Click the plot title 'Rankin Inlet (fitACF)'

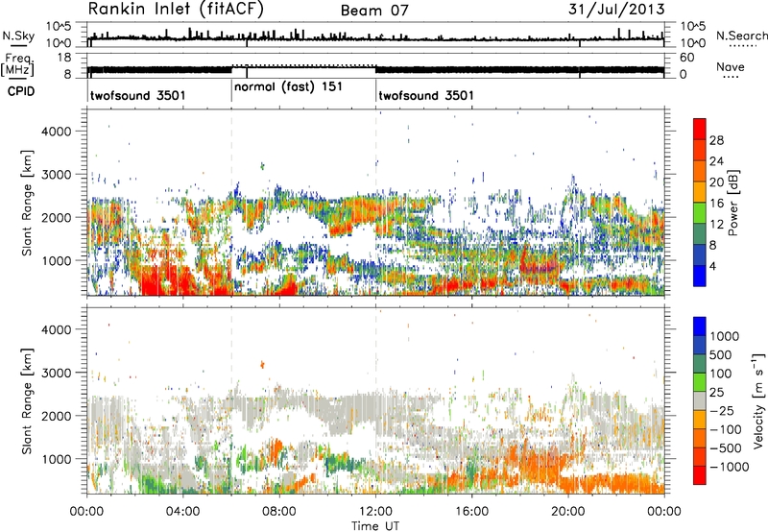[x=176, y=10]
